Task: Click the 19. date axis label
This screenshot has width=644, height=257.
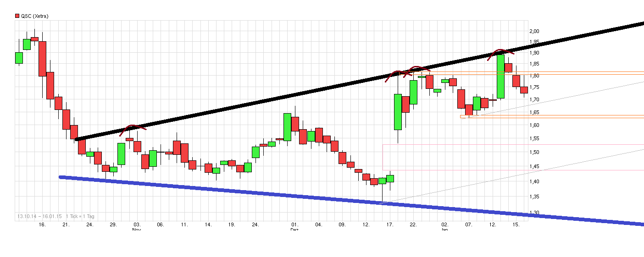Action: tap(232, 225)
